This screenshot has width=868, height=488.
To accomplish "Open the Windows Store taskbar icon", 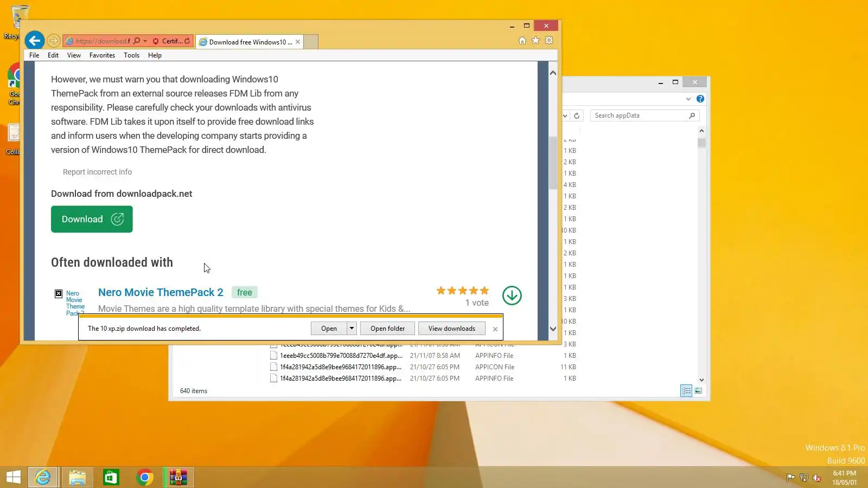I will (111, 477).
